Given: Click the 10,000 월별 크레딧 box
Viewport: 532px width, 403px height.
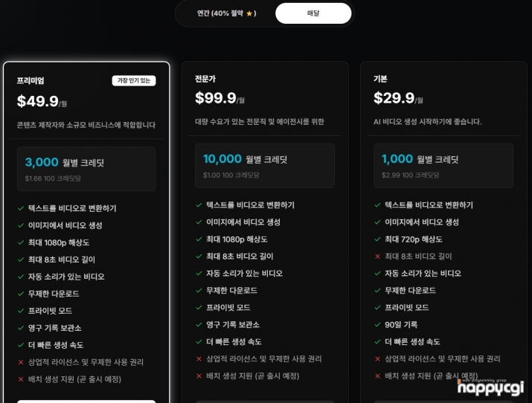Looking at the screenshot, I should tap(265, 166).
